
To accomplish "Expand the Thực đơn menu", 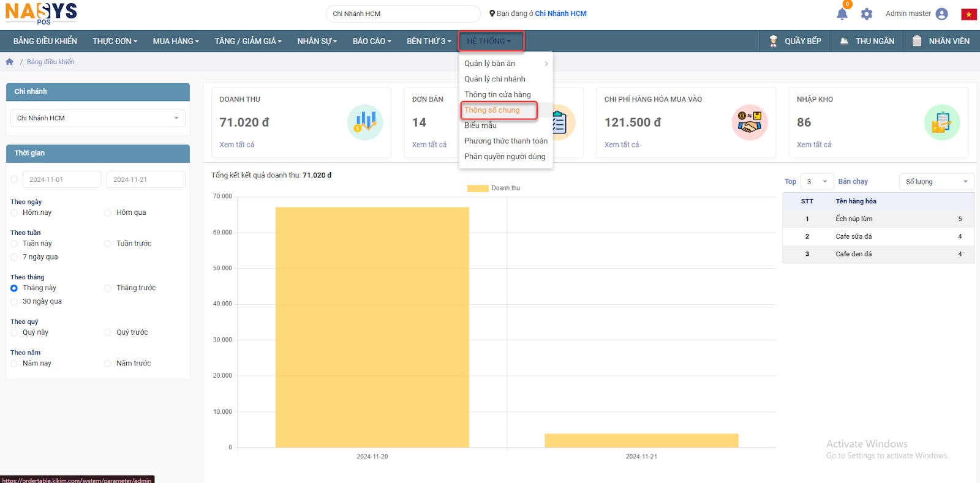I will [115, 41].
